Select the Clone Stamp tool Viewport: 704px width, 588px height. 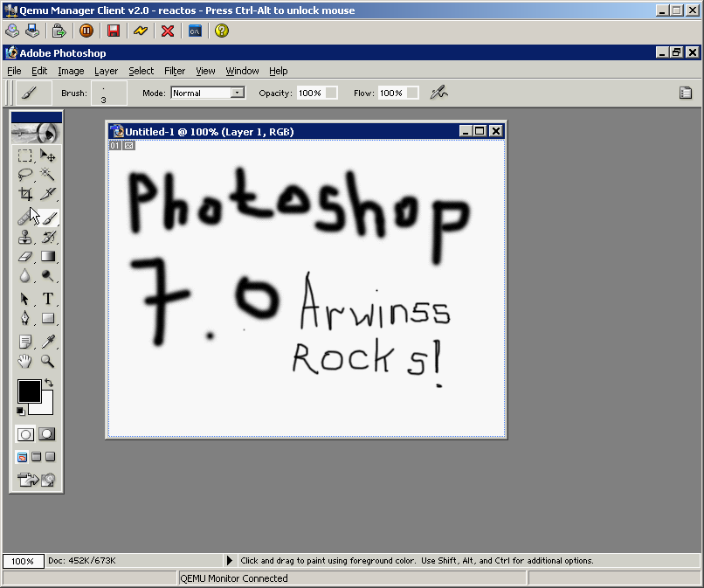click(x=25, y=237)
